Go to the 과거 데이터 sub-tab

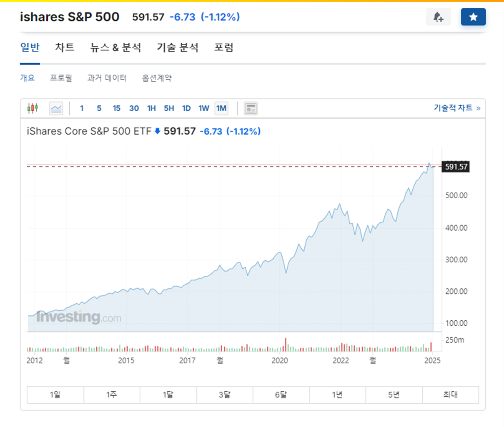(107, 78)
